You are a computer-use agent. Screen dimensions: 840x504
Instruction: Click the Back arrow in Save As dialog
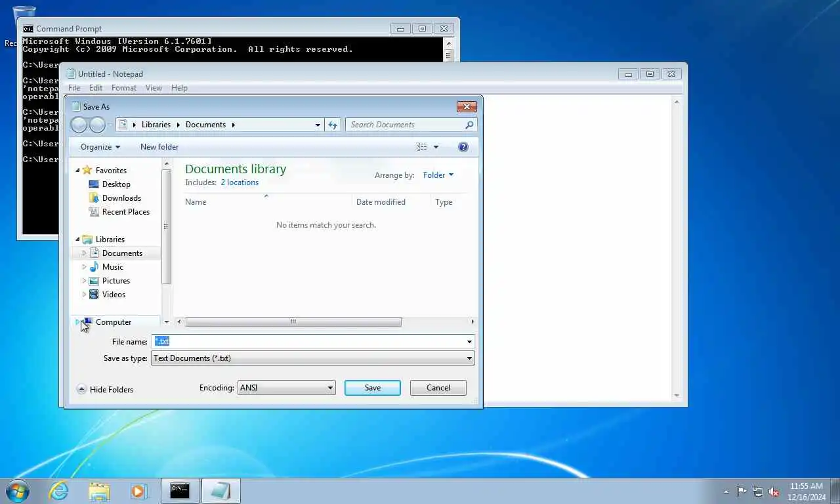tap(79, 125)
